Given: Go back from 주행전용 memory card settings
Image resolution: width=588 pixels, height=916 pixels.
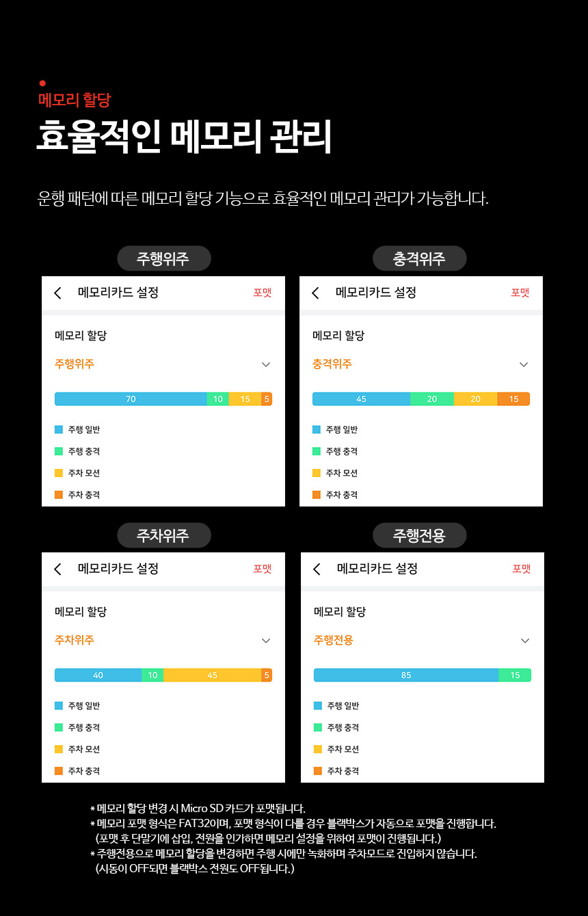Looking at the screenshot, I should point(317,569).
